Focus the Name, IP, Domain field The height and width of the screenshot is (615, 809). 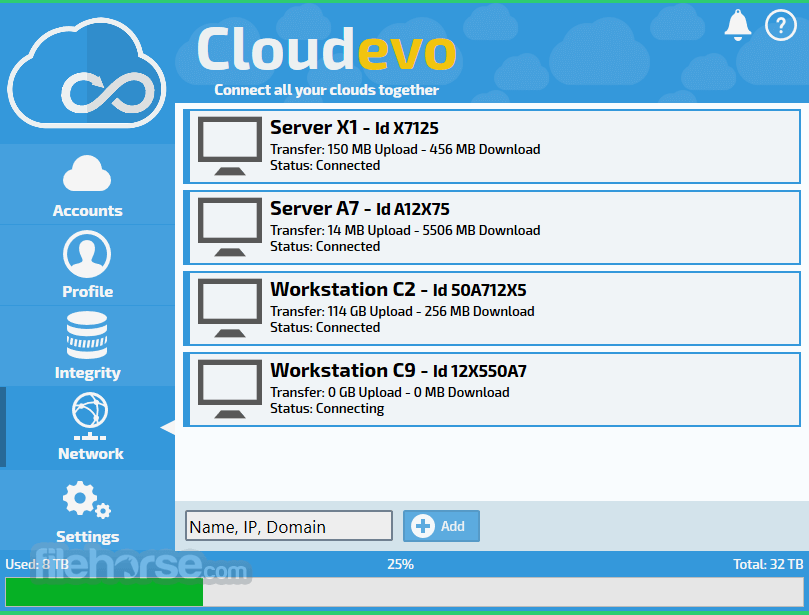click(289, 526)
